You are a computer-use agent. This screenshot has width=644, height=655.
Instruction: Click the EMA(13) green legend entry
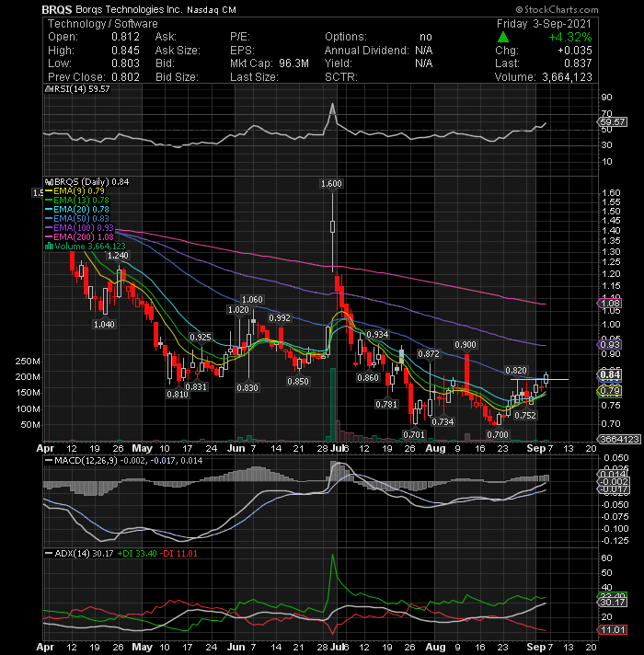click(x=77, y=201)
